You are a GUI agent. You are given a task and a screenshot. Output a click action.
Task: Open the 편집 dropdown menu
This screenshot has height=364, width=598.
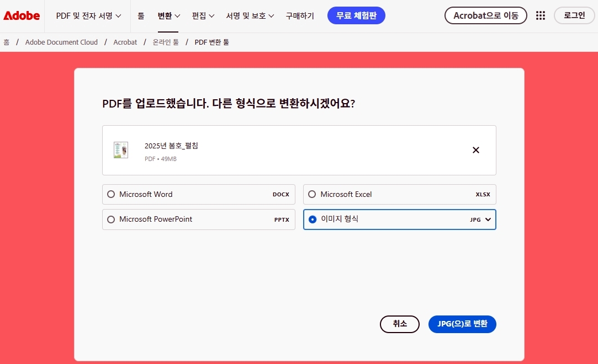coord(203,15)
